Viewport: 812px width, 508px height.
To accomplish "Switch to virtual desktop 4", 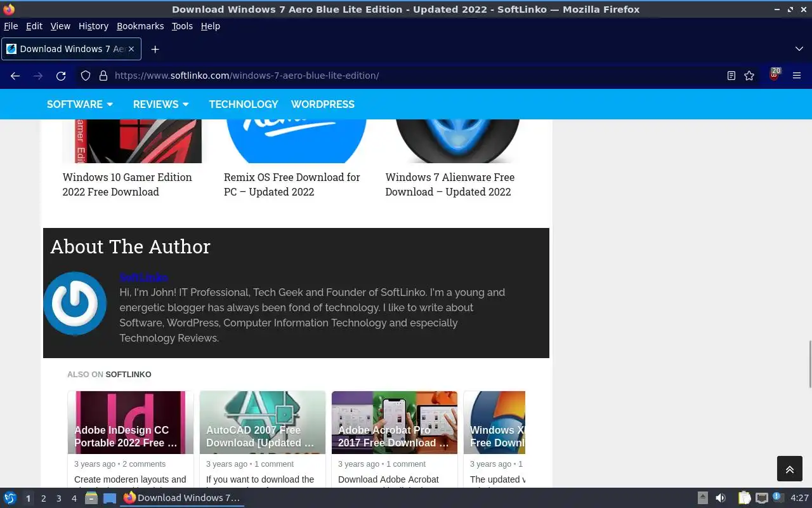I will click(x=74, y=498).
